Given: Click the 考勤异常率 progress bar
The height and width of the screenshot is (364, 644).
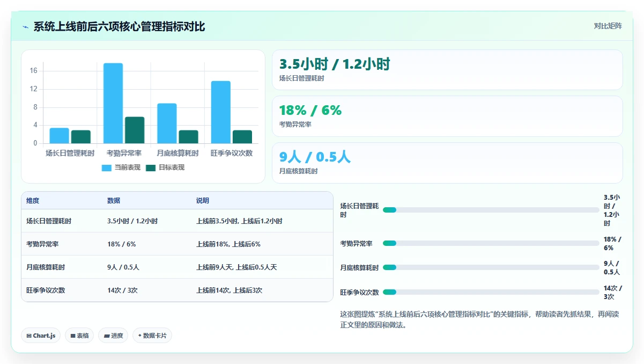Looking at the screenshot, I should pos(491,243).
